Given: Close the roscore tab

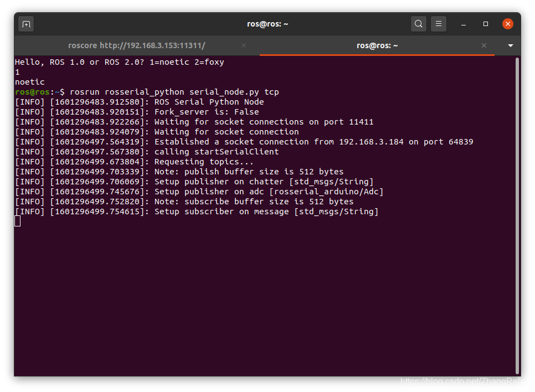Looking at the screenshot, I should tap(243, 45).
